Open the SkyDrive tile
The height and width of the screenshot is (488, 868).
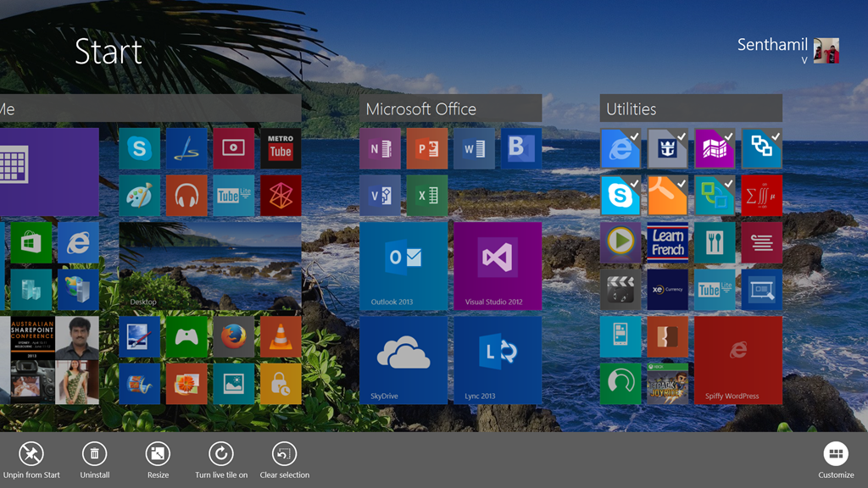(x=403, y=360)
